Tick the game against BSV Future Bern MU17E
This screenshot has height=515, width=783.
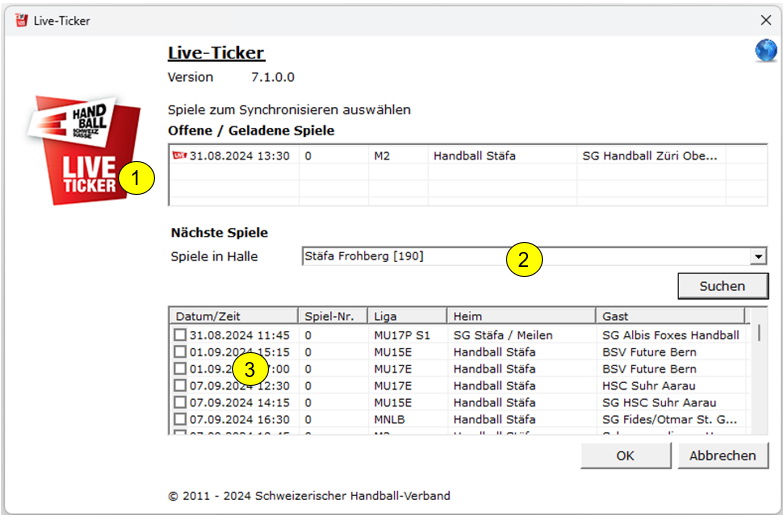(180, 369)
